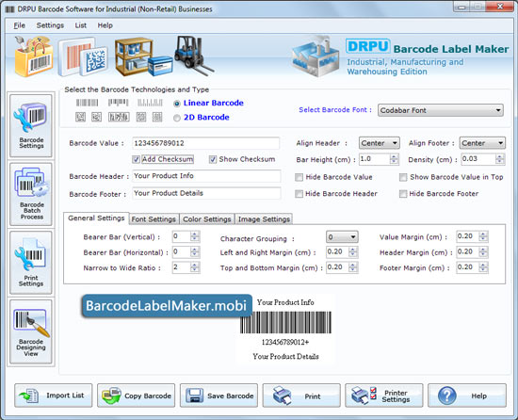Switch to Barcode Designing View
The width and height of the screenshot is (518, 420).
coord(31,331)
